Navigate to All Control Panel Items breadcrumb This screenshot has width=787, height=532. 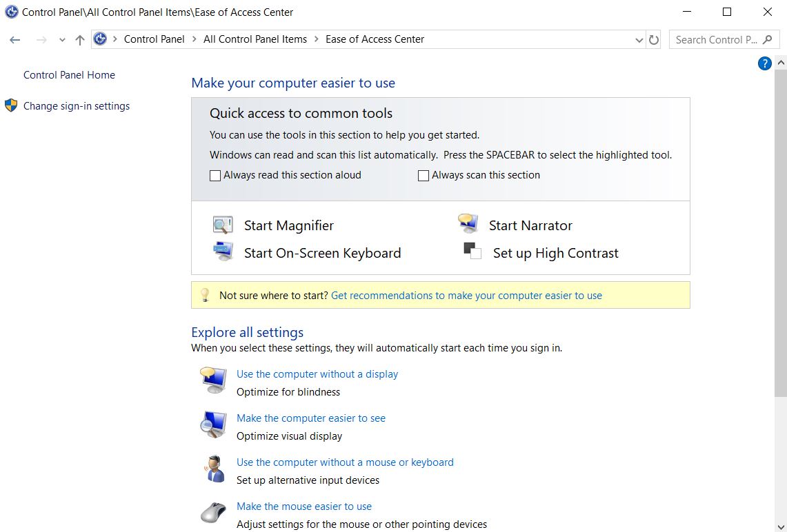255,39
